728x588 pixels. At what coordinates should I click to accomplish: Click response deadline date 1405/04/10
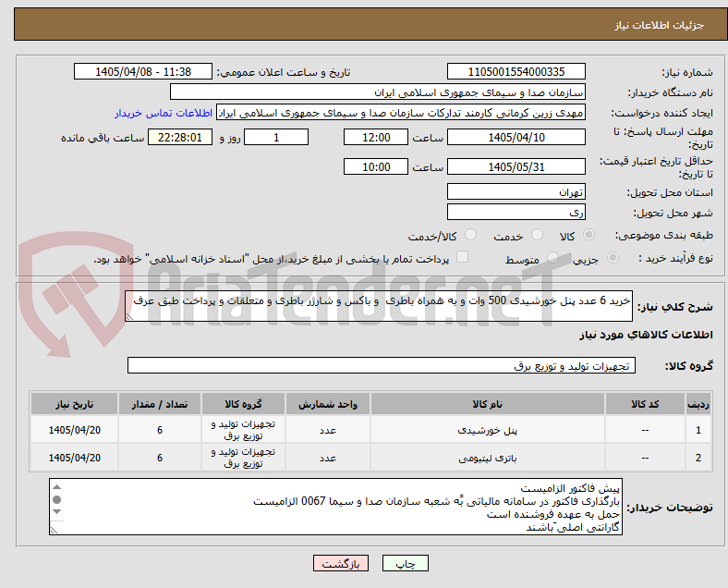click(516, 137)
